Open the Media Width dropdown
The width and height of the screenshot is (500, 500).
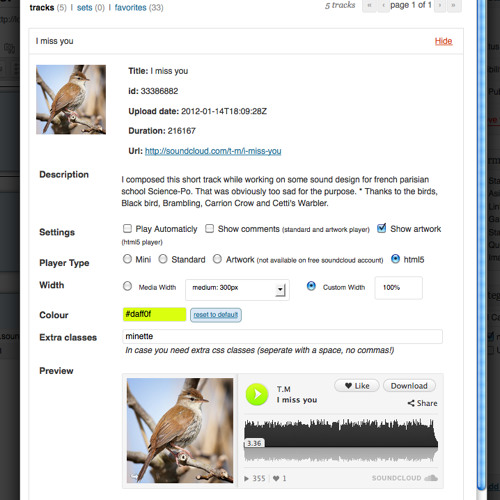(x=237, y=290)
